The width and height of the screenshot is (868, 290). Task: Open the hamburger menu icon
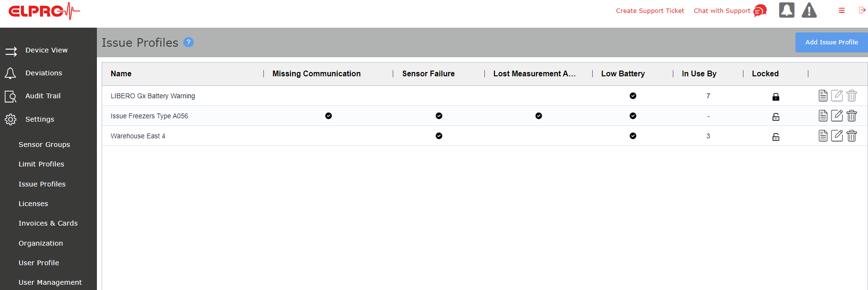point(842,10)
